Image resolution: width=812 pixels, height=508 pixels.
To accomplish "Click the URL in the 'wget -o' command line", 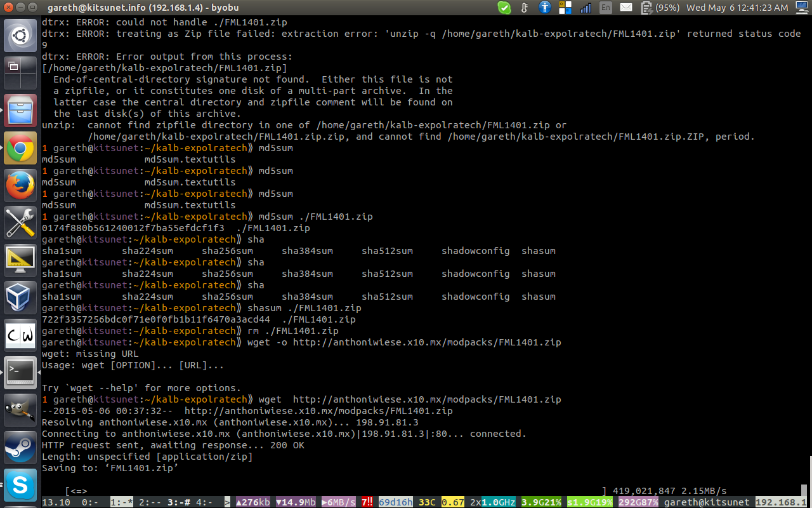I will [x=427, y=342].
